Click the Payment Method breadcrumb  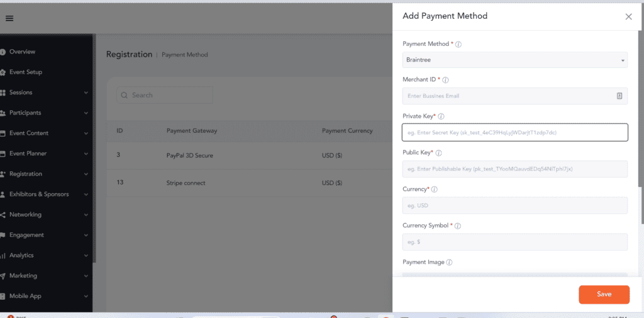tap(185, 55)
